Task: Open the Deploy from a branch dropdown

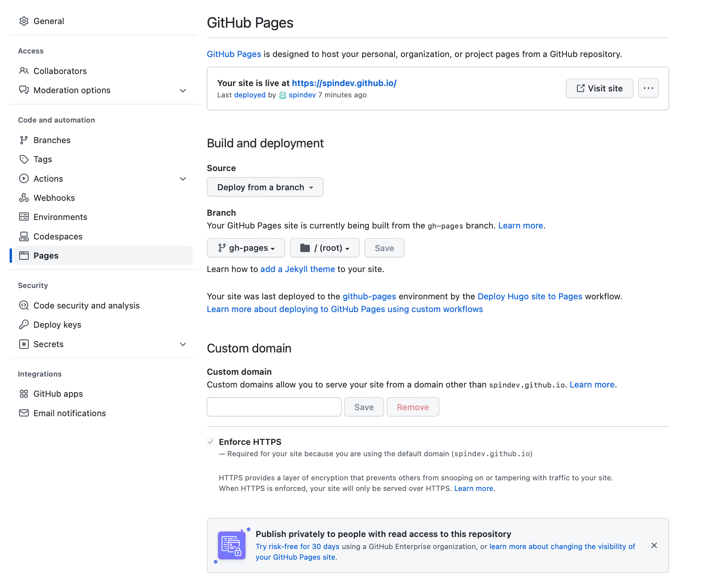Action: 265,187
